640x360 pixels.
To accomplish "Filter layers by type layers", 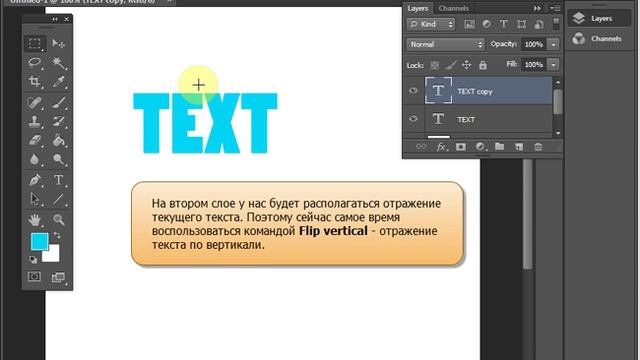I will click(x=504, y=24).
